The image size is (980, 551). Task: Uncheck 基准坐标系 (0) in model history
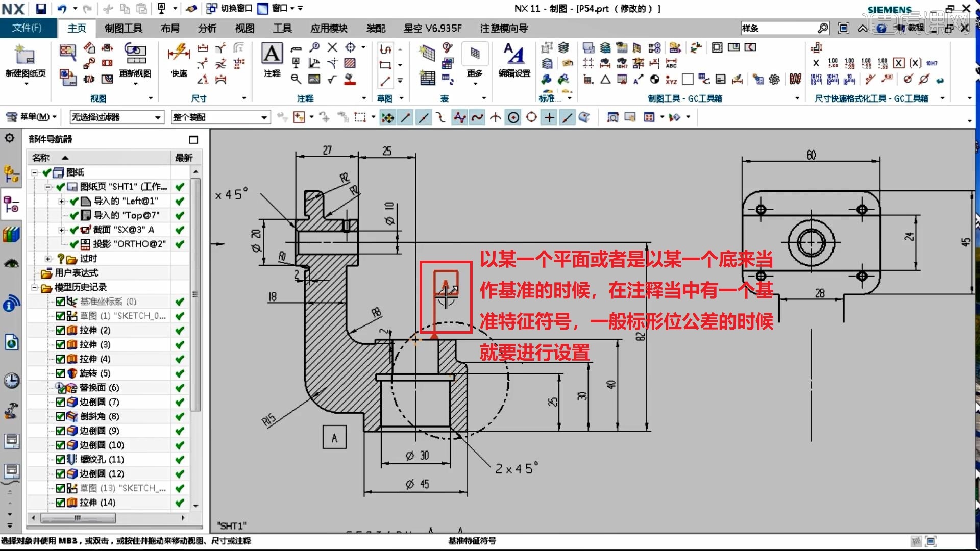pyautogui.click(x=60, y=302)
